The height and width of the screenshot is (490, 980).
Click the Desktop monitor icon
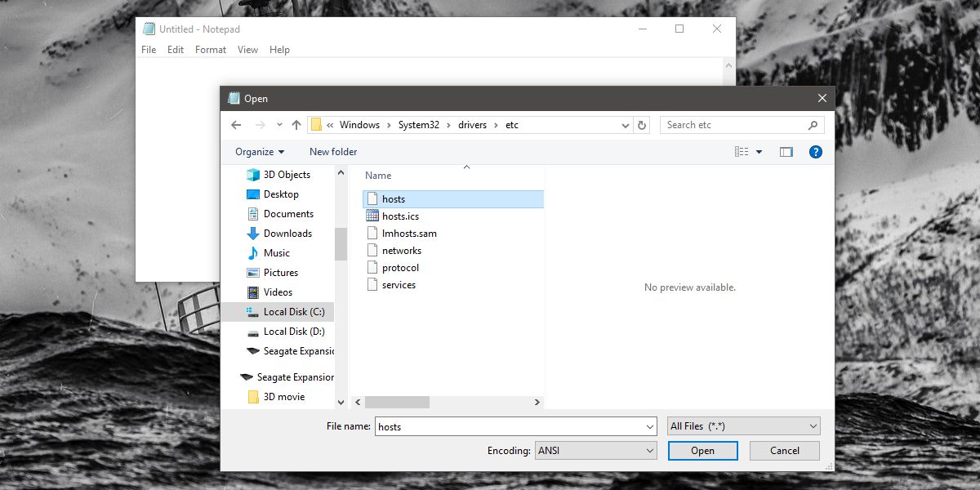pos(253,194)
